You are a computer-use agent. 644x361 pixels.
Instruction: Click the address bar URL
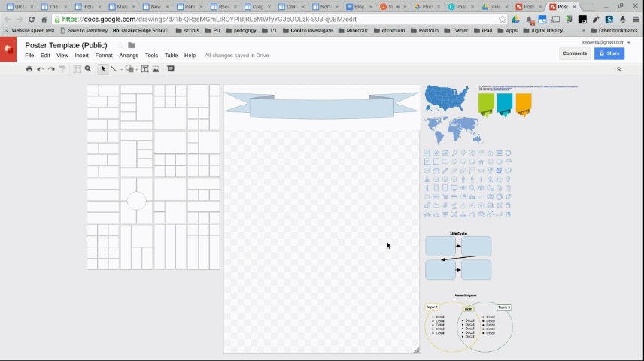click(x=209, y=20)
